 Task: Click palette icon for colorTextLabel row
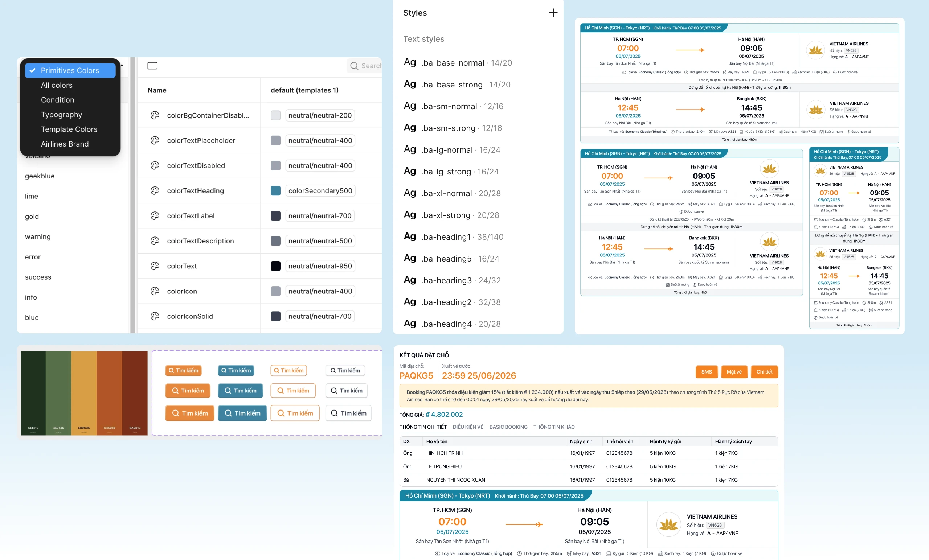point(155,216)
